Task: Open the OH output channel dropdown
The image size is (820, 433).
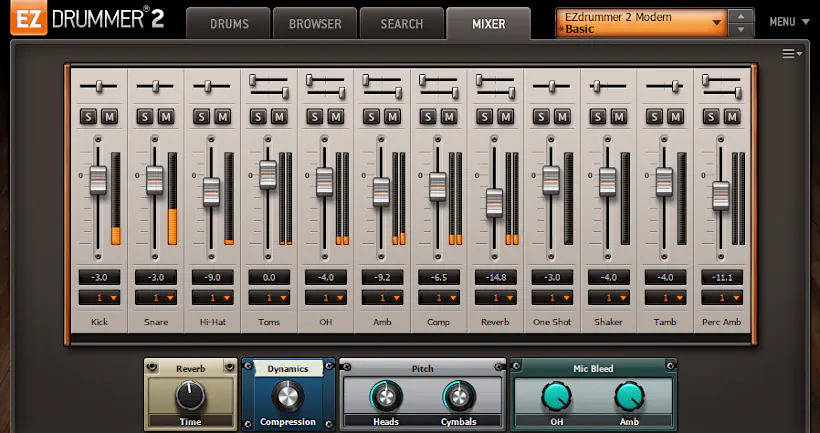Action: (326, 298)
